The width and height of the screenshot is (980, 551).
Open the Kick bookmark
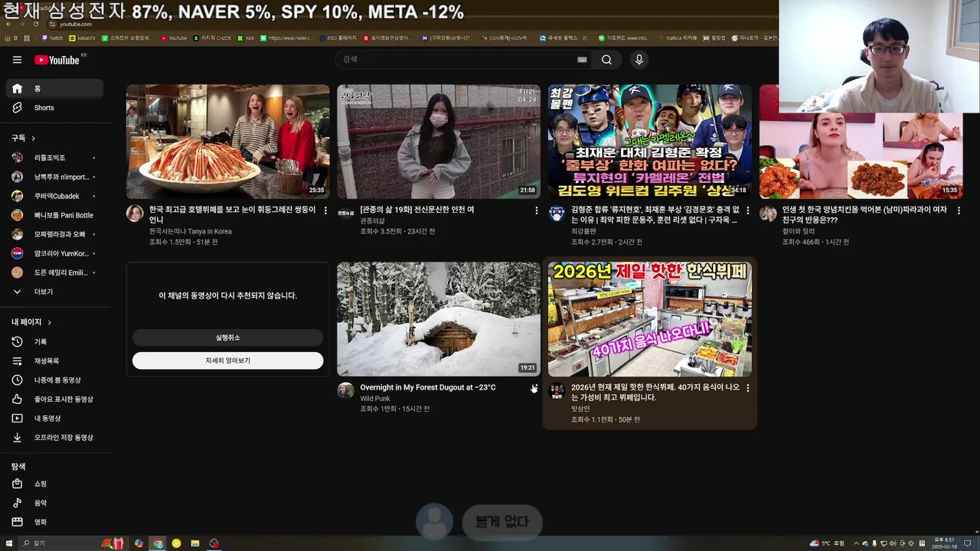[x=246, y=37]
